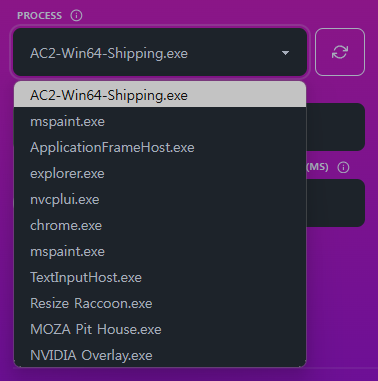Pick Resize Raccoon.exe from the list

[x=160, y=303]
